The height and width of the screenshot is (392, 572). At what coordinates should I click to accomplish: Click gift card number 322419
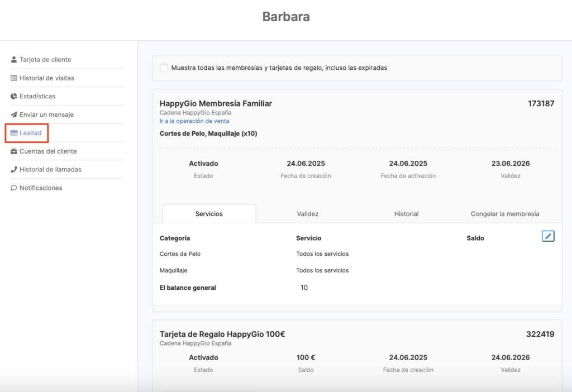pyautogui.click(x=540, y=334)
